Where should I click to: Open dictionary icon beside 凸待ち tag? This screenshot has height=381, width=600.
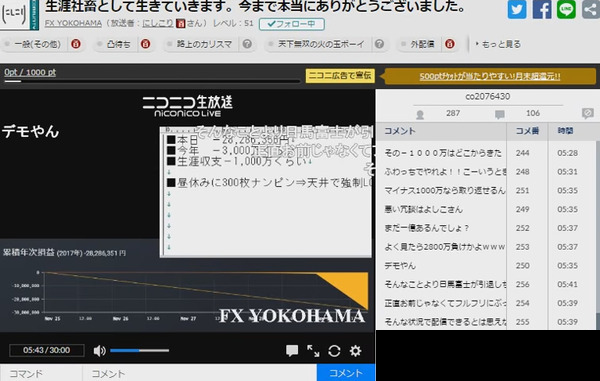(x=145, y=44)
